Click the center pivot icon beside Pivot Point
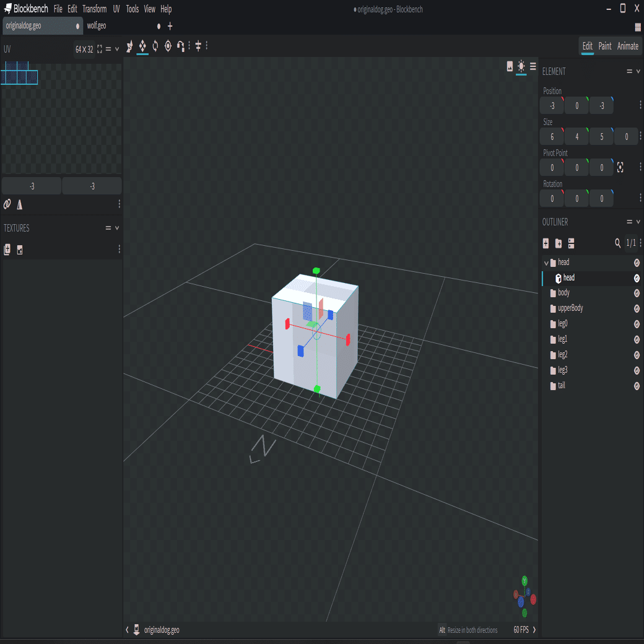 (x=620, y=167)
